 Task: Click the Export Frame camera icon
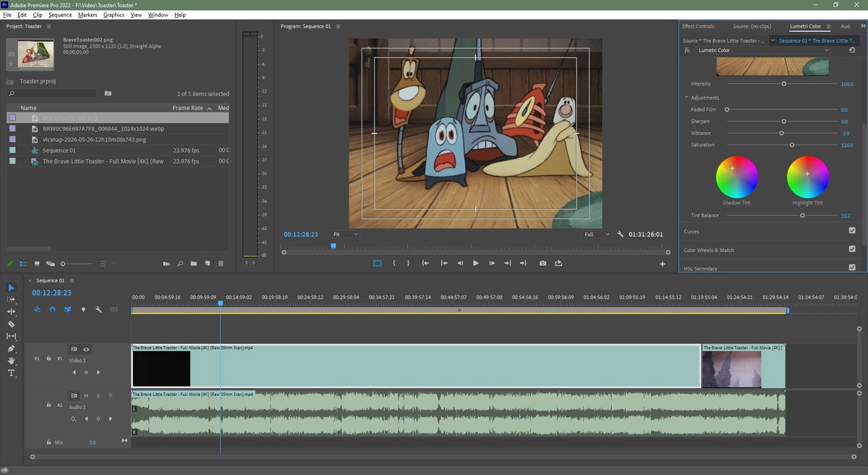tap(542, 264)
